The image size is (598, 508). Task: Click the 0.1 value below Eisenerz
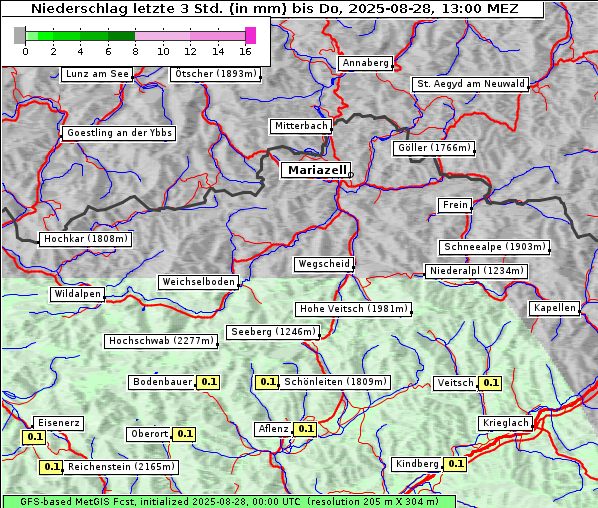tap(34, 437)
